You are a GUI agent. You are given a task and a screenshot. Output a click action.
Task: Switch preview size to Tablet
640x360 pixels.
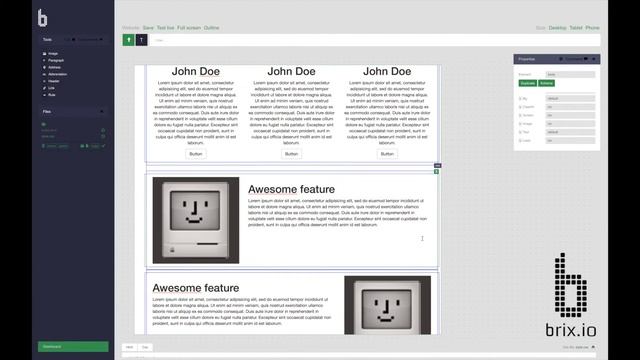tap(576, 28)
